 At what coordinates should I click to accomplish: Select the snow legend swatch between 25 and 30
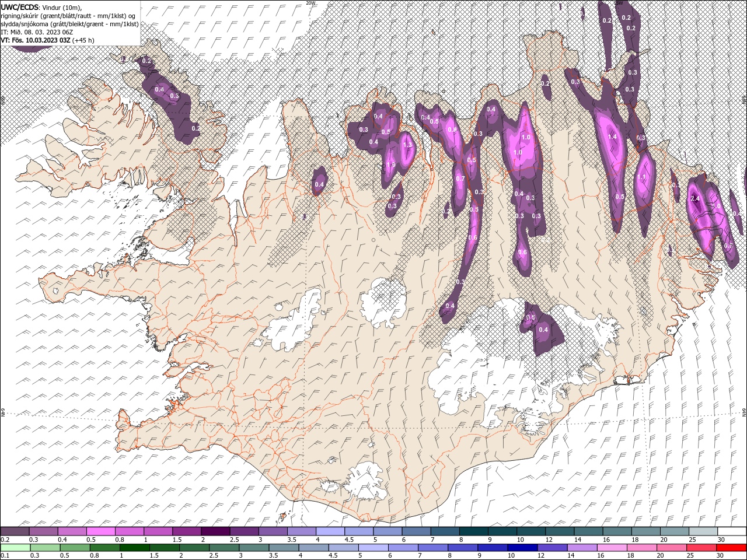pyautogui.click(x=703, y=531)
